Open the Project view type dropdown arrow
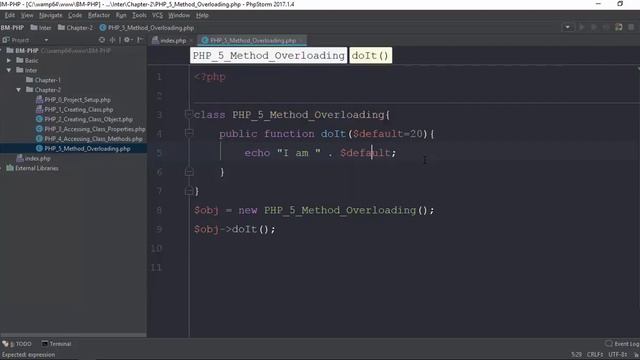Image resolution: width=640 pixels, height=360 pixels. [46, 40]
